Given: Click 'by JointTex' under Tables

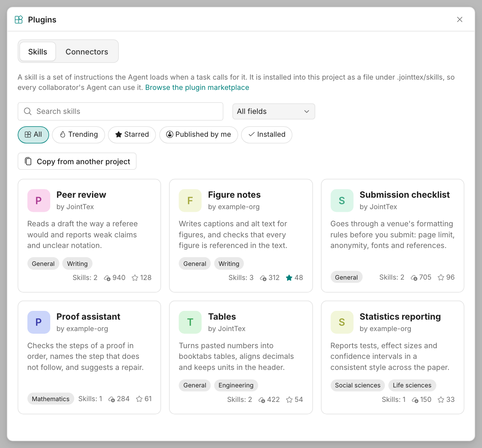Looking at the screenshot, I should click(227, 329).
